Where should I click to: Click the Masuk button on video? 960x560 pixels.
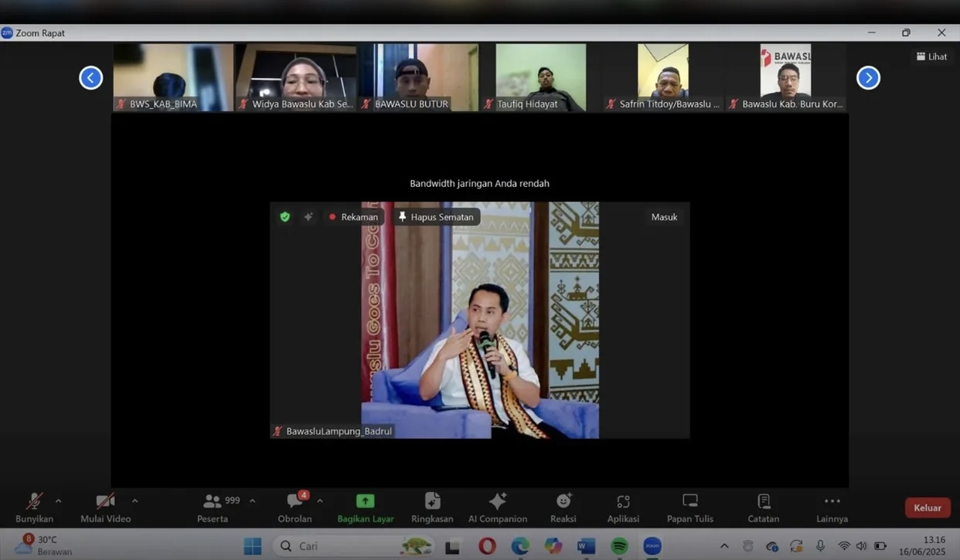[x=664, y=217]
